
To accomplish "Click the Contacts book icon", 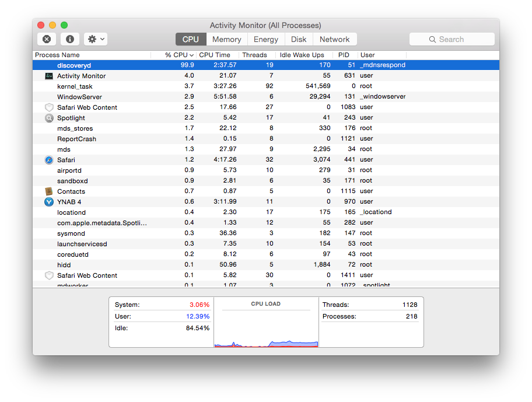I will [x=49, y=191].
